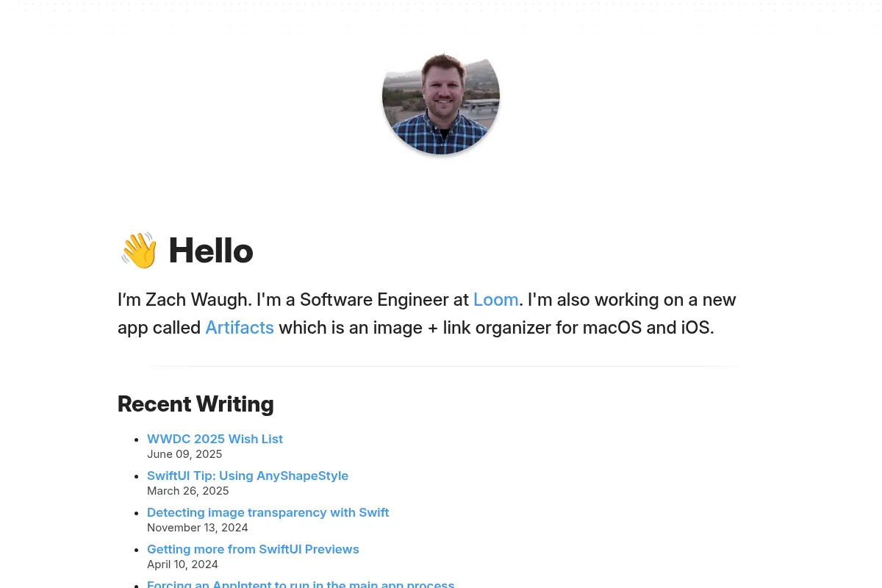Click the April 10, 2024 date

[182, 564]
